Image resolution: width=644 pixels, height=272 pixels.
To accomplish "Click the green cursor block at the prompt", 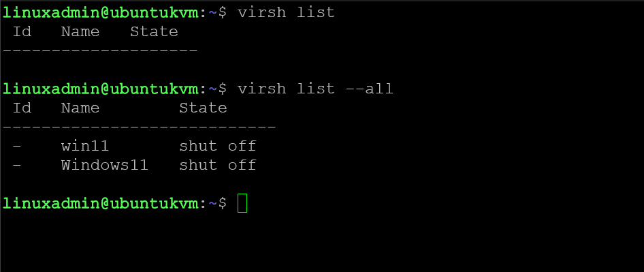I will point(242,203).
